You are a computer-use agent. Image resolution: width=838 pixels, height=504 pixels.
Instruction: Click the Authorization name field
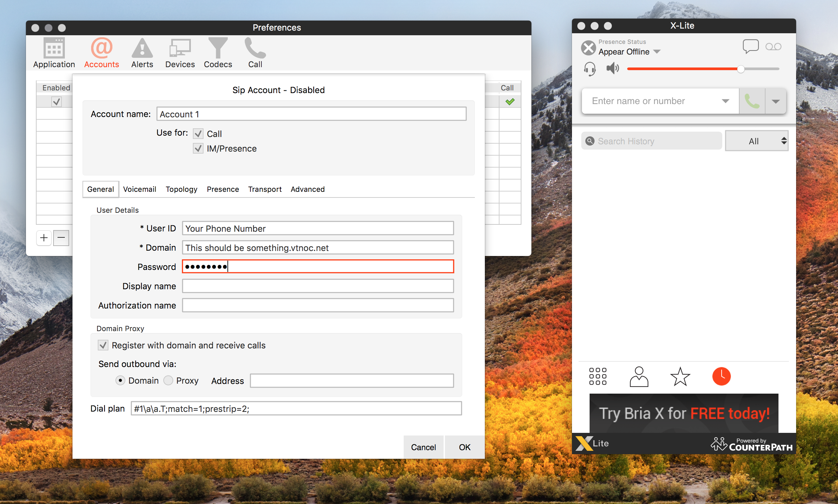(318, 305)
